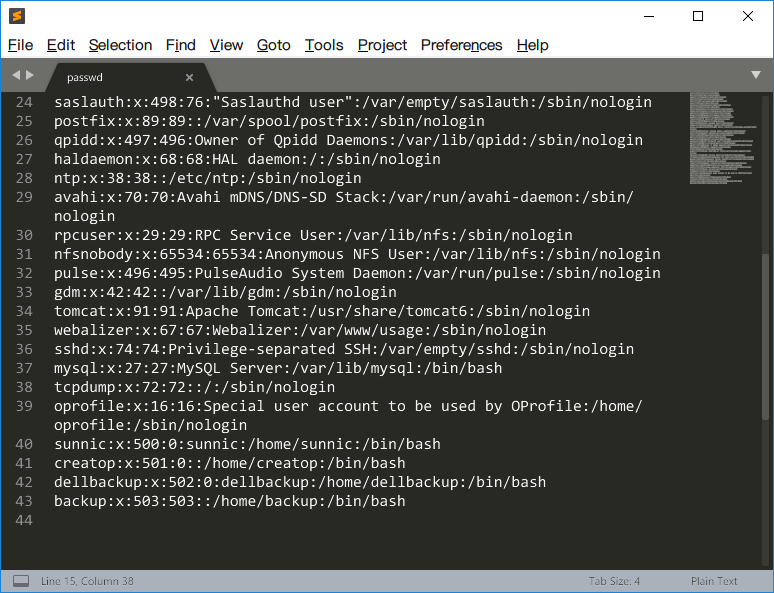Open the Help menu
This screenshot has height=593, width=774.
[533, 45]
